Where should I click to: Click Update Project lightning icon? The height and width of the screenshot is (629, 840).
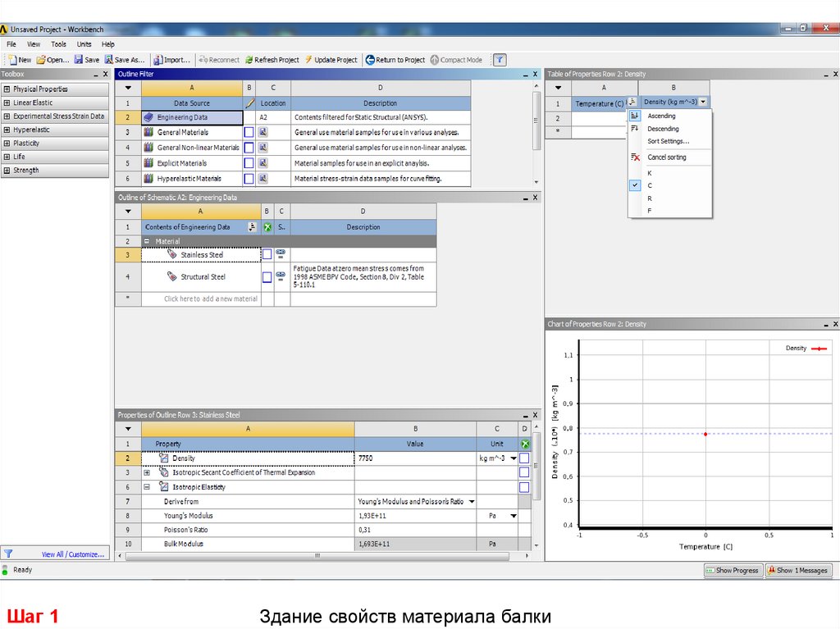[308, 60]
